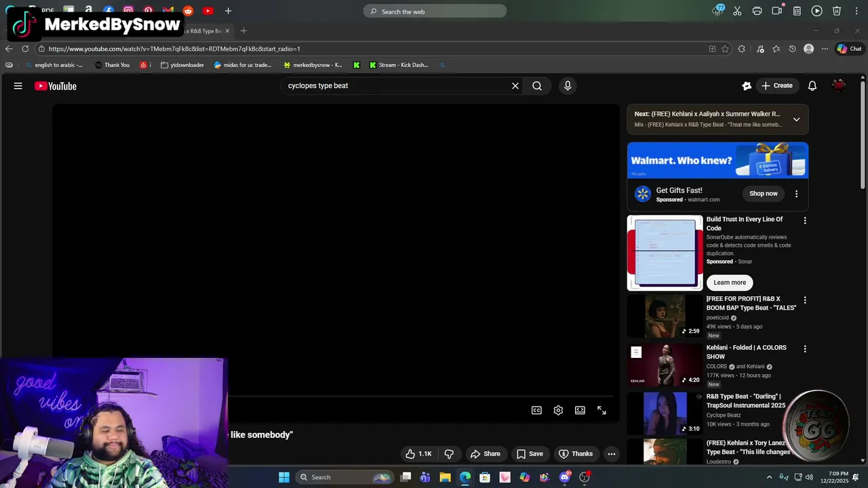Open the browser favorites list icon
This screenshot has height=488, width=868.
coord(776,49)
